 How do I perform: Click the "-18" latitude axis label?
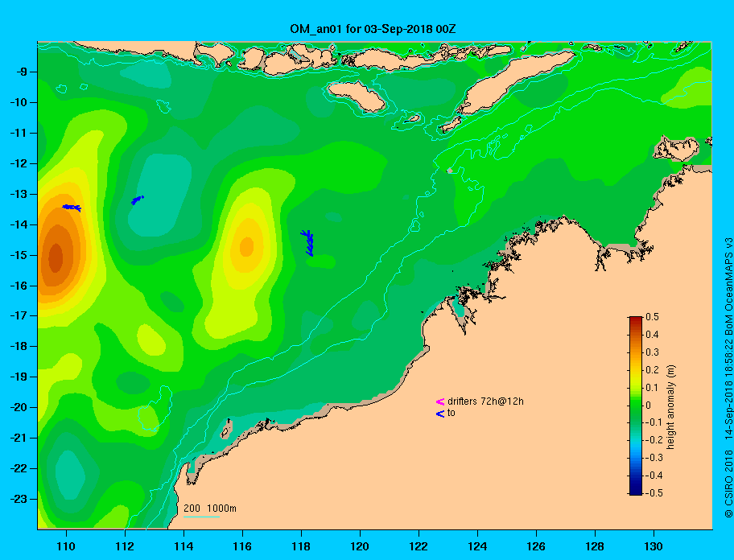pos(20,346)
